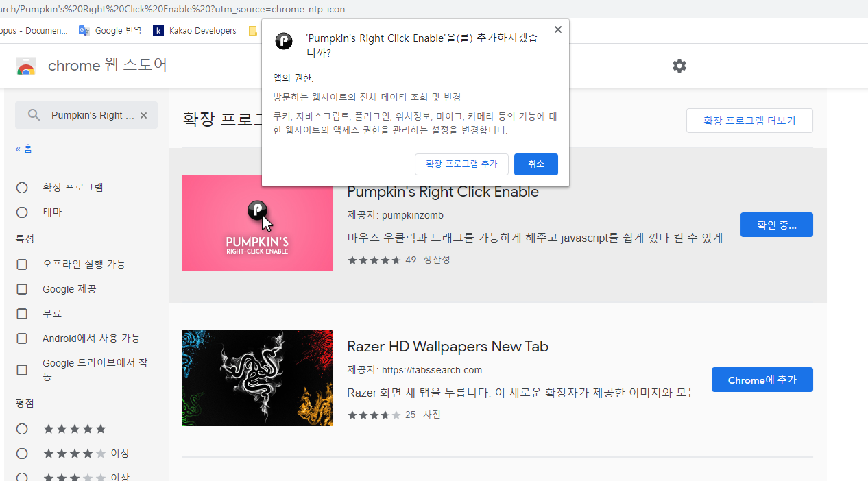
Task: Click 확장 프로그램 추가 button
Action: pos(461,164)
